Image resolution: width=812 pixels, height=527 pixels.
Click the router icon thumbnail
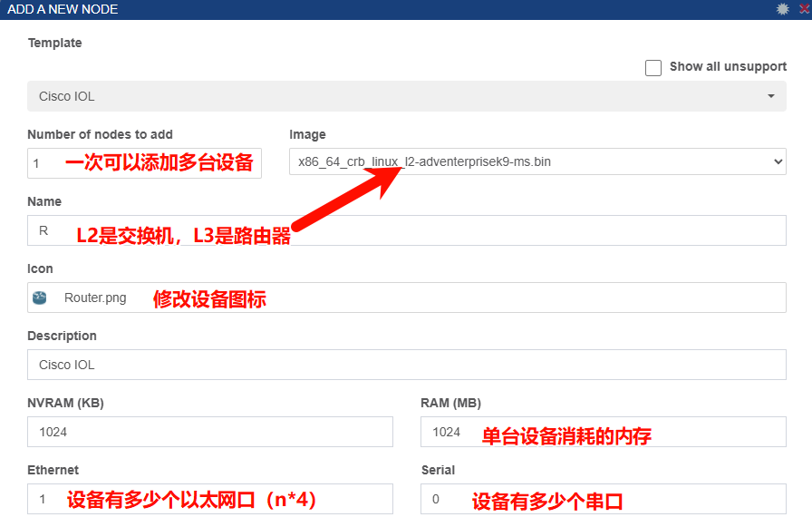pos(40,298)
